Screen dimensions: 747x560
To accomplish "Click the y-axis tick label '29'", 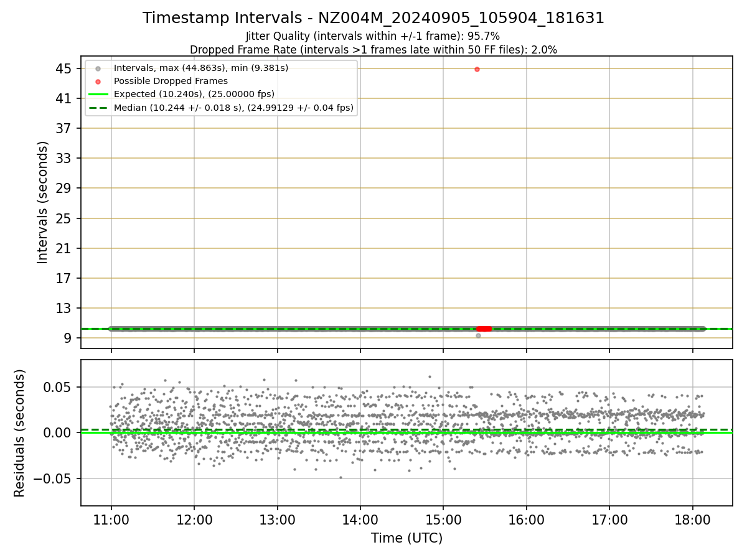I will [65, 188].
